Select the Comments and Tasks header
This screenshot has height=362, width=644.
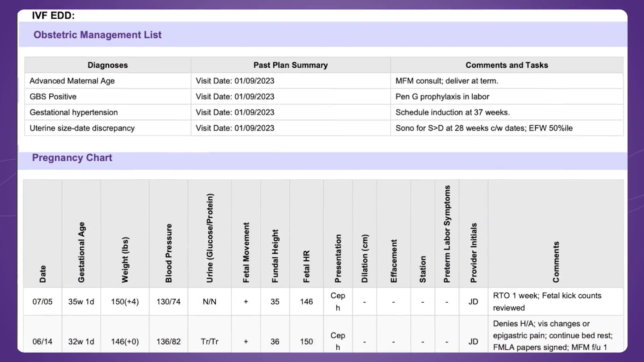(x=506, y=65)
